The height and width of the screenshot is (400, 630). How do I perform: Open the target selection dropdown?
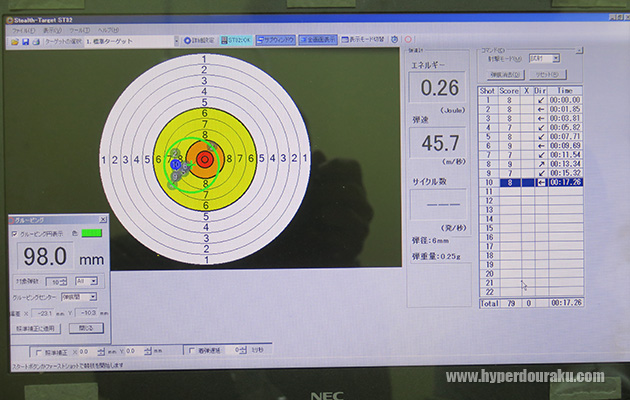point(176,41)
